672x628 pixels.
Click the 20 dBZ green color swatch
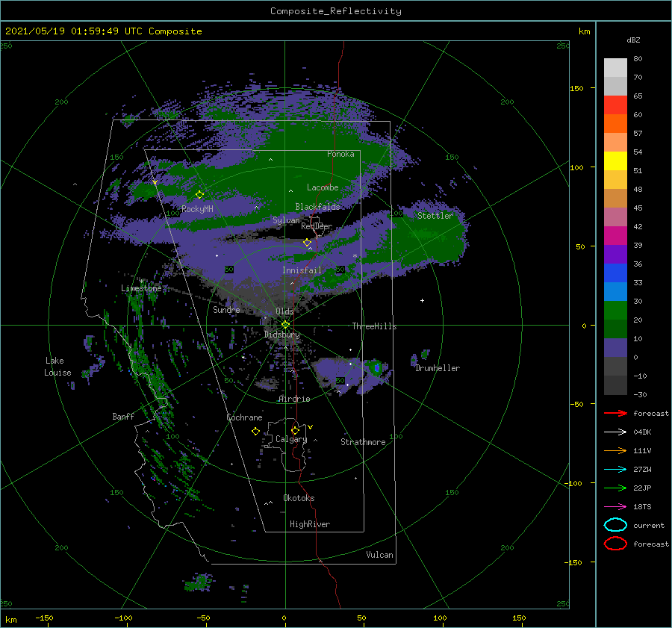615,311
